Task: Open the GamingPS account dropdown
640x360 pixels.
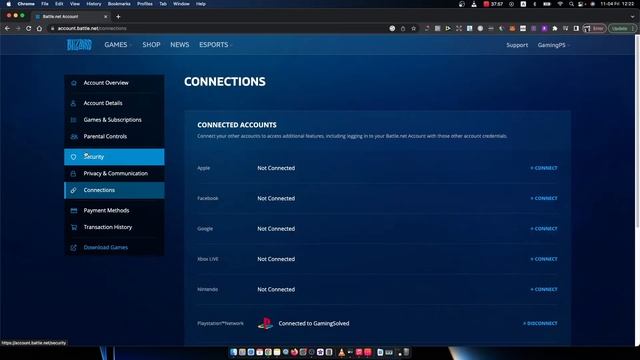Action: point(553,45)
